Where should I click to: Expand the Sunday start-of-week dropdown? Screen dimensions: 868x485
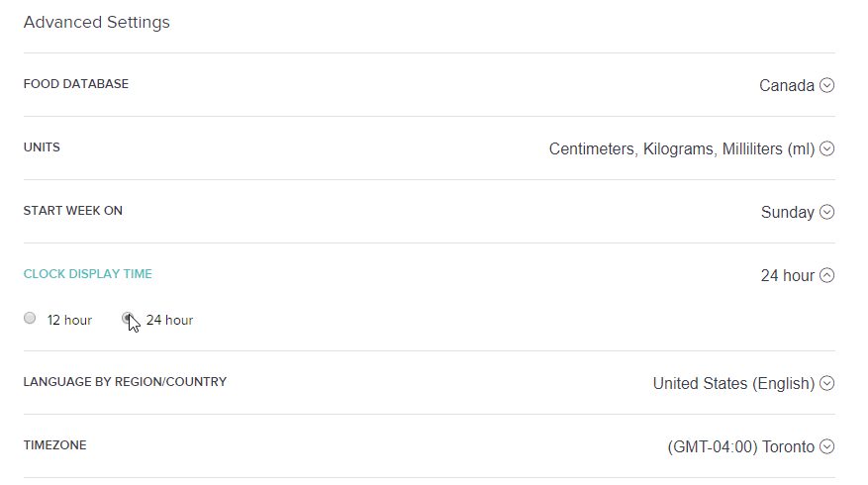tap(787, 212)
